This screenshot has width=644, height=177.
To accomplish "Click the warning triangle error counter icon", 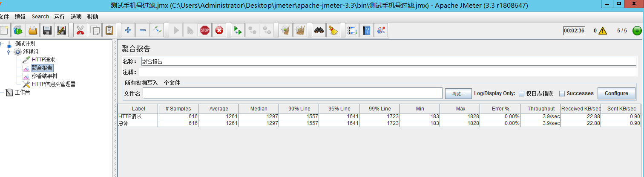I will pos(602,31).
